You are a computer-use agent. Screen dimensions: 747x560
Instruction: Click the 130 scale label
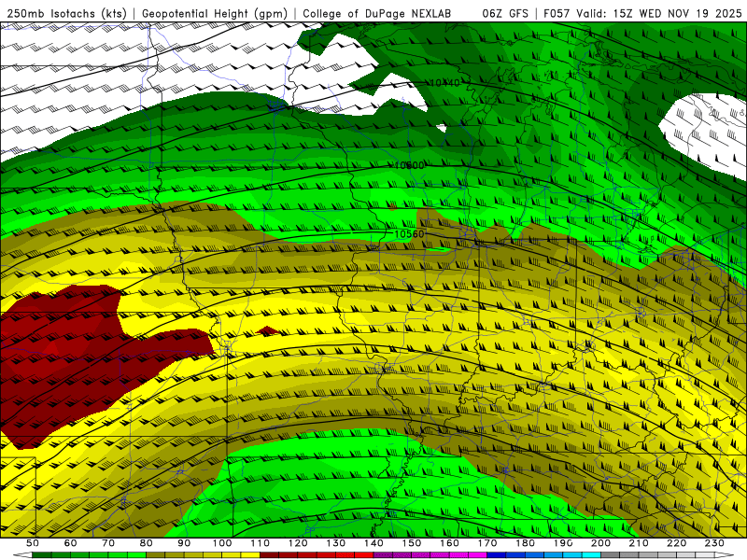[x=336, y=543]
